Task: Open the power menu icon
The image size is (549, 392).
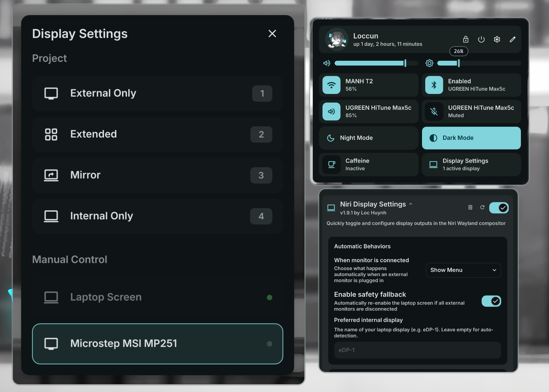Action: click(481, 39)
